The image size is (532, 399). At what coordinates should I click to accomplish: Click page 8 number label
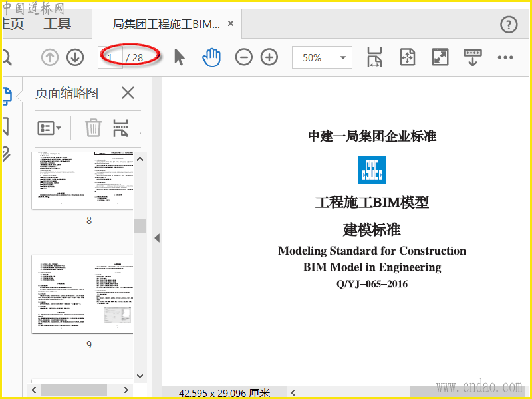pos(89,221)
